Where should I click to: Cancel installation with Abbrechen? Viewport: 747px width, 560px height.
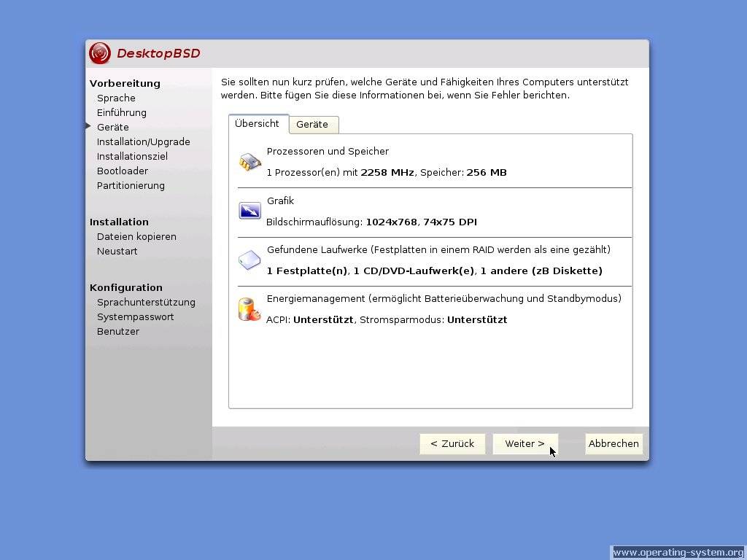pyautogui.click(x=614, y=444)
